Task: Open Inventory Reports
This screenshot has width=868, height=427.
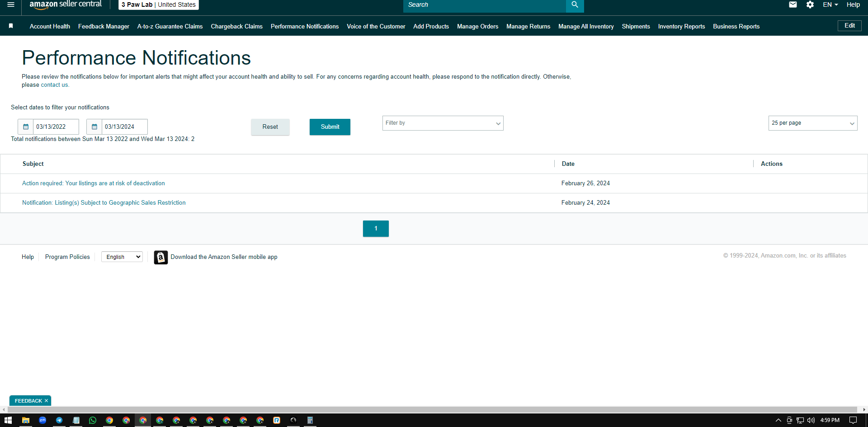Action: click(681, 27)
